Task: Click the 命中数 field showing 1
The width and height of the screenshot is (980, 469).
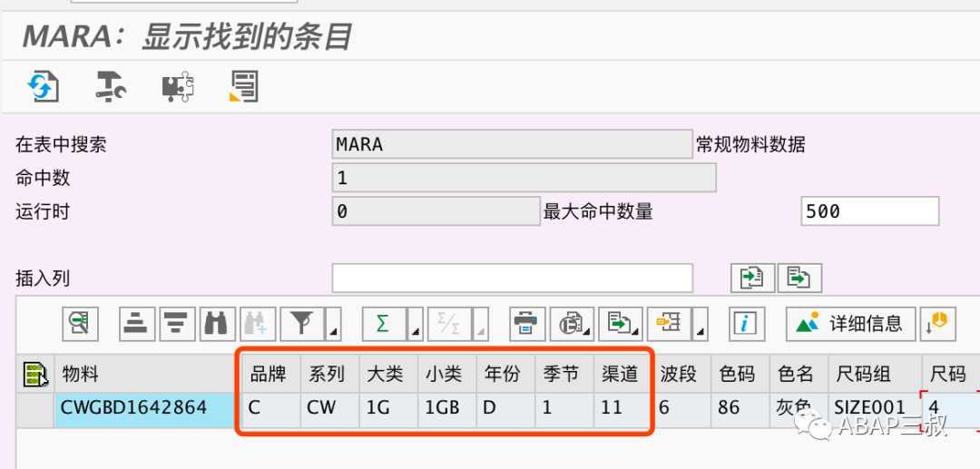Action: pyautogui.click(x=524, y=178)
